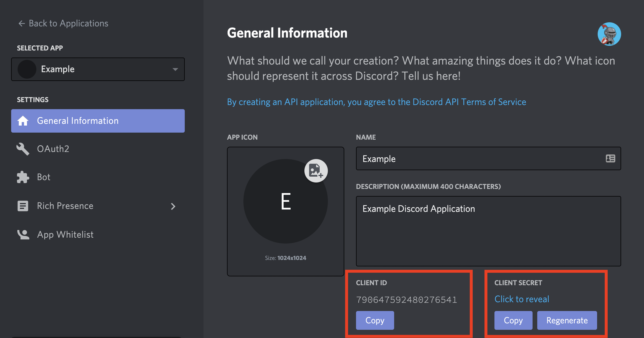Click the App Whitelist person icon
This screenshot has height=338, width=644.
tap(23, 234)
